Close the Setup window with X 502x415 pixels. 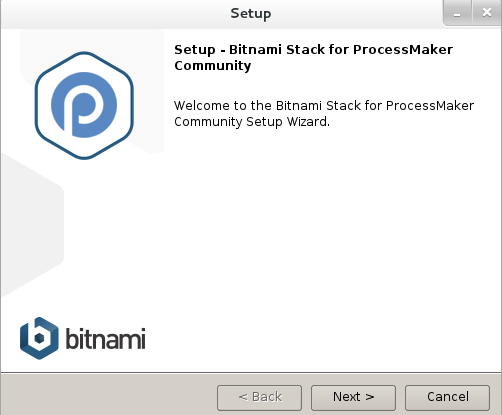pyautogui.click(x=487, y=13)
